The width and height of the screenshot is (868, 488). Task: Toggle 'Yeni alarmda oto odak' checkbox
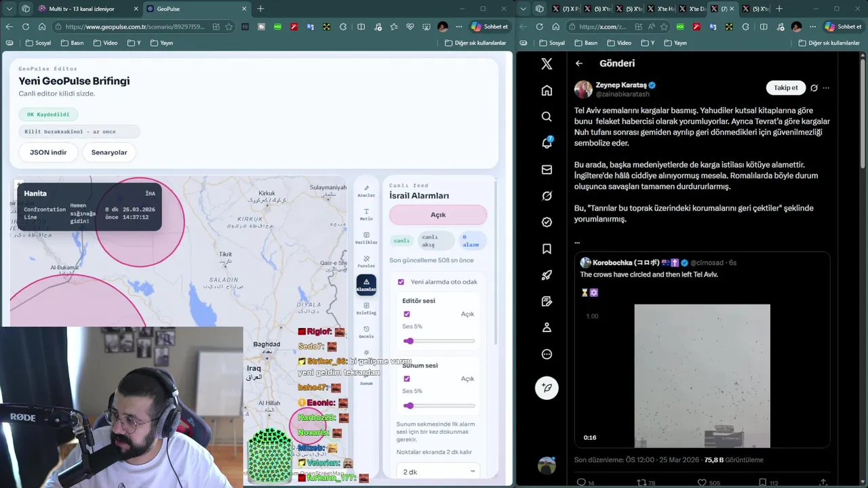point(401,282)
